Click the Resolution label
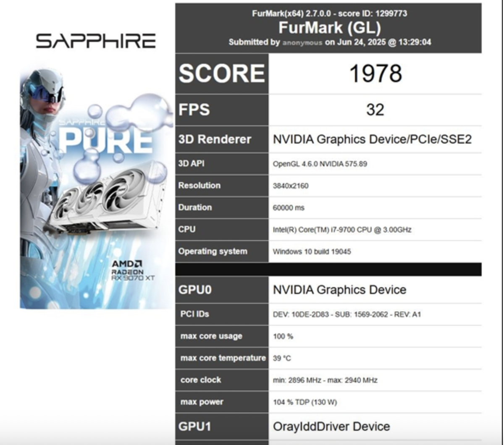Image resolution: width=504 pixels, height=445 pixels. pos(199,186)
